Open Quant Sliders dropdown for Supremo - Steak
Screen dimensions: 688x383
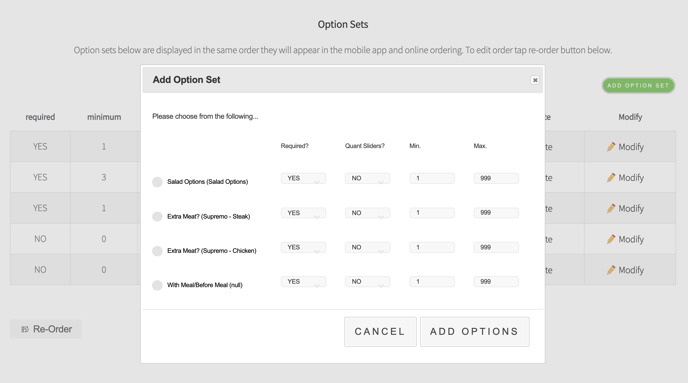coord(367,213)
